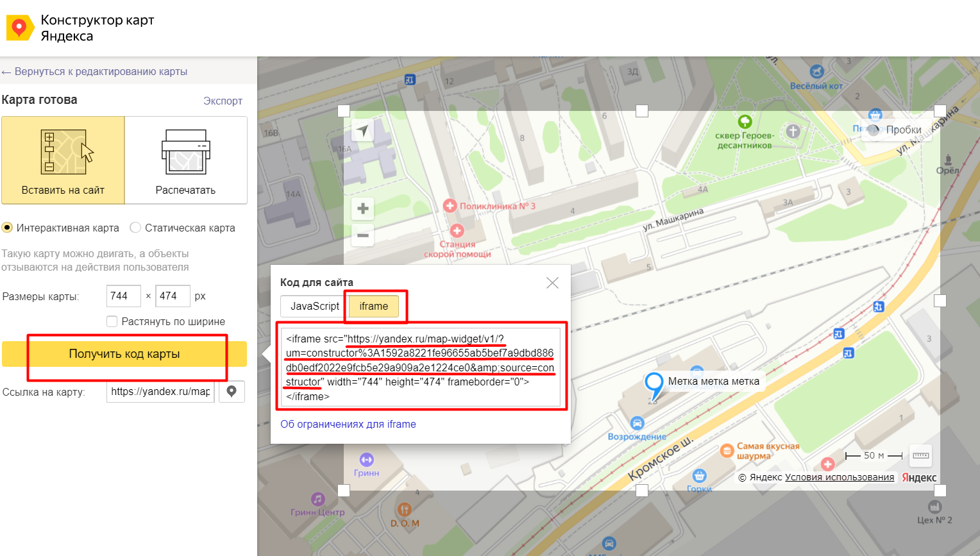Select the Распечатать option tile

tap(186, 160)
